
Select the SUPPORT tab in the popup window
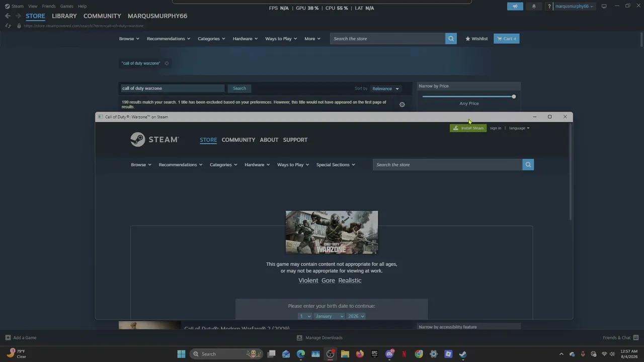pos(295,140)
